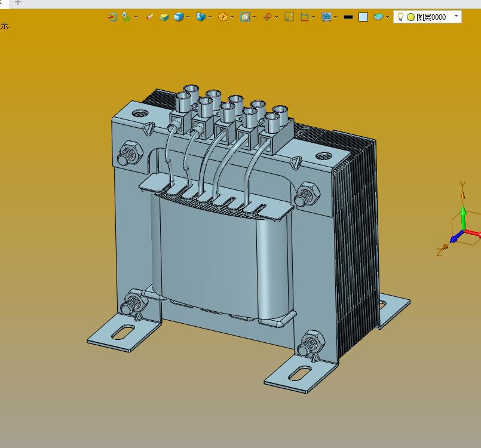The image size is (481, 448).
Task: Toggle the yellow circle layer status icon
Action: pyautogui.click(x=410, y=17)
